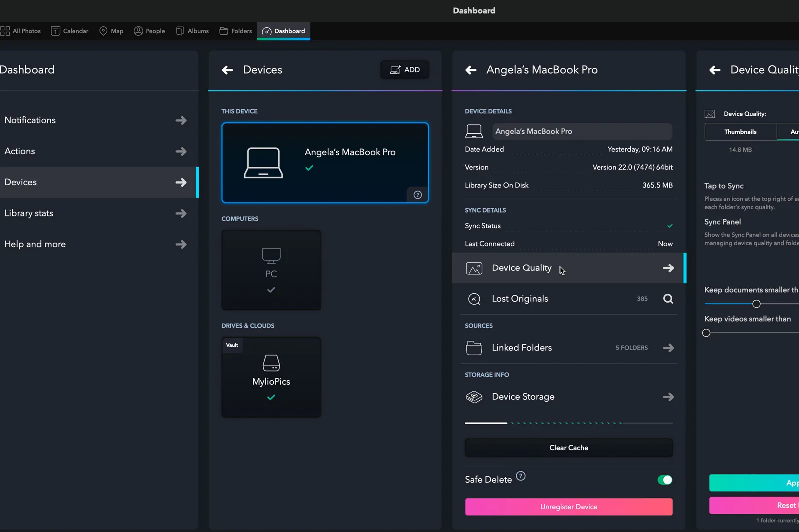
Task: Click the Device Quality picture icon in right panel
Action: click(710, 114)
